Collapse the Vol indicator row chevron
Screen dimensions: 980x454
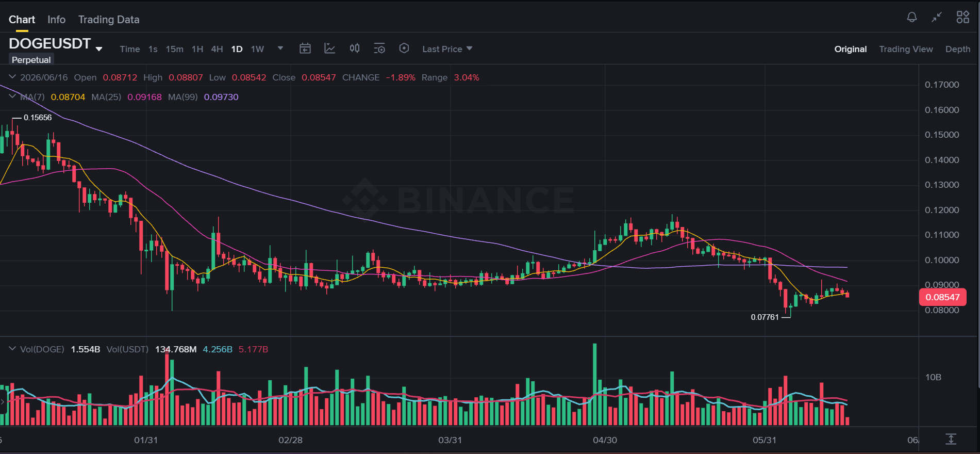click(12, 349)
